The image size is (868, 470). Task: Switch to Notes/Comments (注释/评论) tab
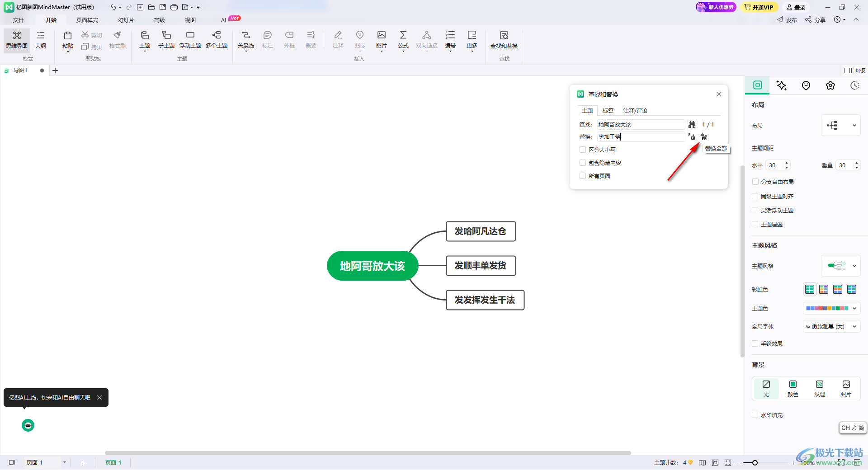[x=635, y=110]
